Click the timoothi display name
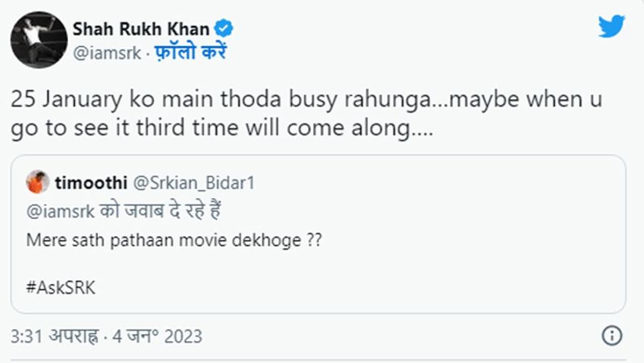Image resolution: width=644 pixels, height=363 pixels. (91, 183)
